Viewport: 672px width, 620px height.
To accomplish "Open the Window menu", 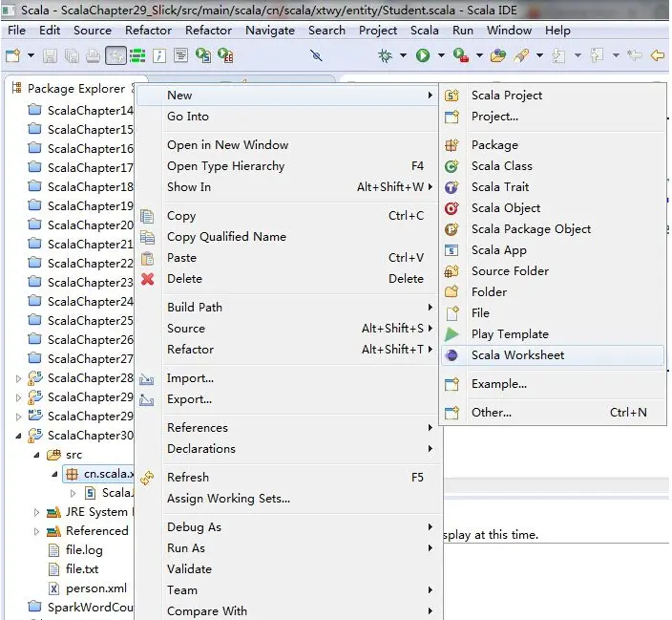I will pos(509,31).
